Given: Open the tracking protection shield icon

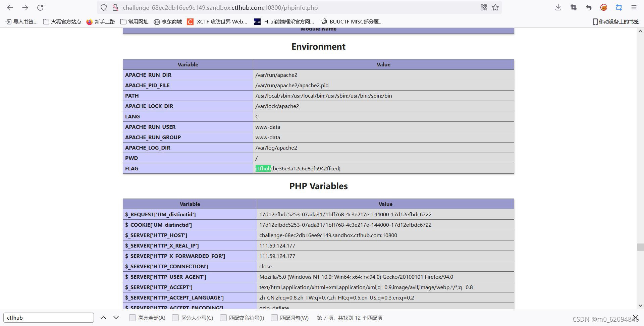Looking at the screenshot, I should 103,7.
